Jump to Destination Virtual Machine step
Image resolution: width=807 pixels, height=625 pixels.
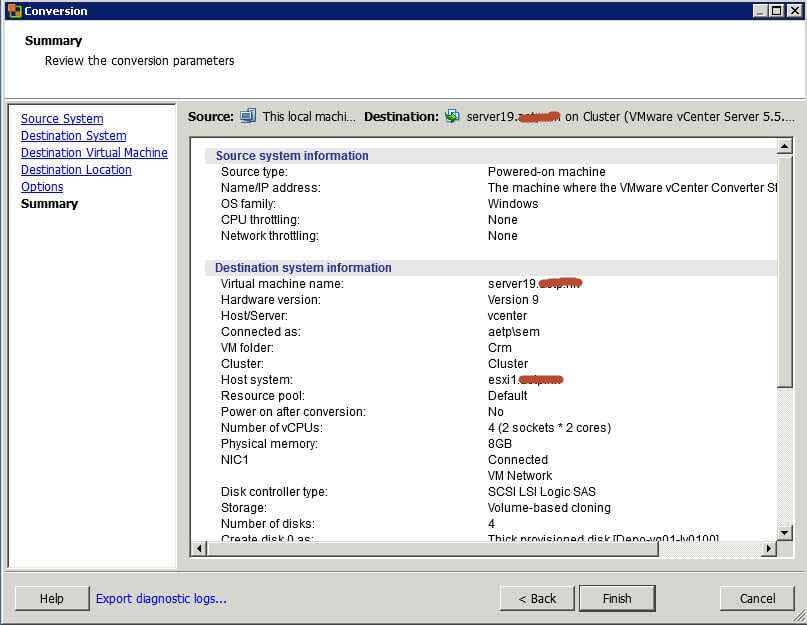coord(94,153)
